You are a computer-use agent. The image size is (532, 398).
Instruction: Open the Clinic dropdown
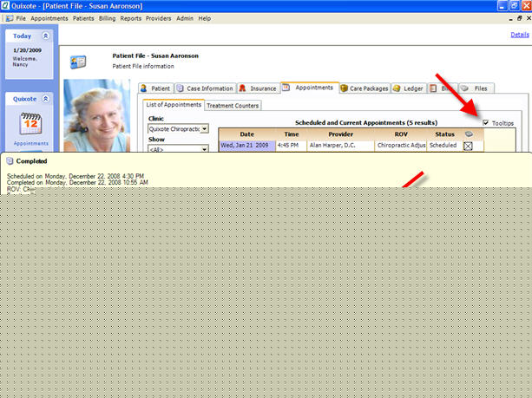[x=204, y=129]
